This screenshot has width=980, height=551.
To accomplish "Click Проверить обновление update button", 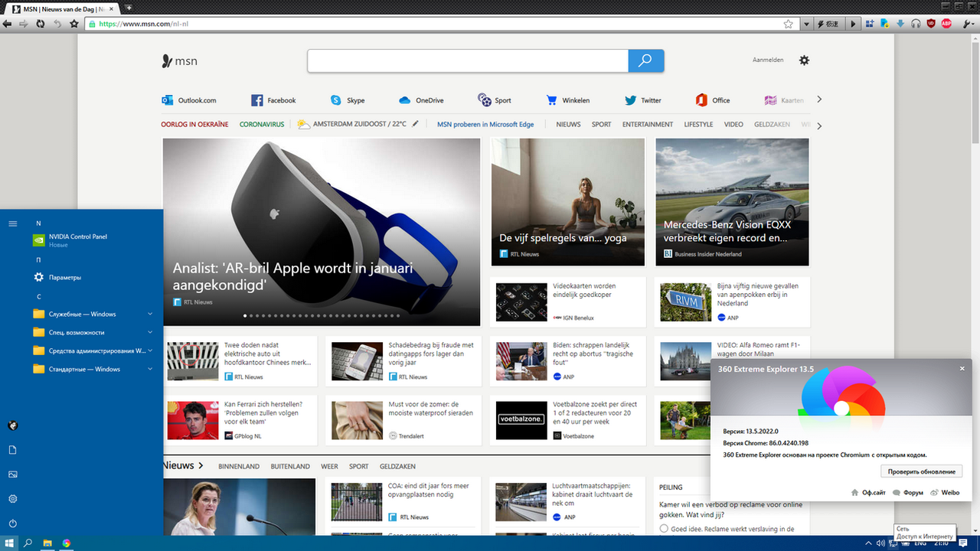I will tap(921, 471).
